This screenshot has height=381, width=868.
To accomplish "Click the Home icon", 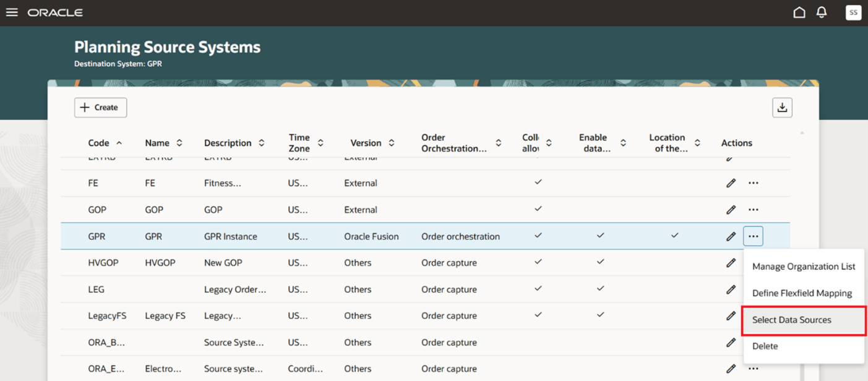I will (x=799, y=12).
